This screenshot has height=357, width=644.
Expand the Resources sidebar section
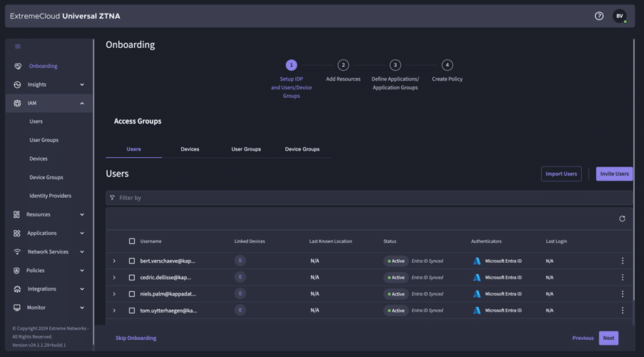pyautogui.click(x=82, y=214)
